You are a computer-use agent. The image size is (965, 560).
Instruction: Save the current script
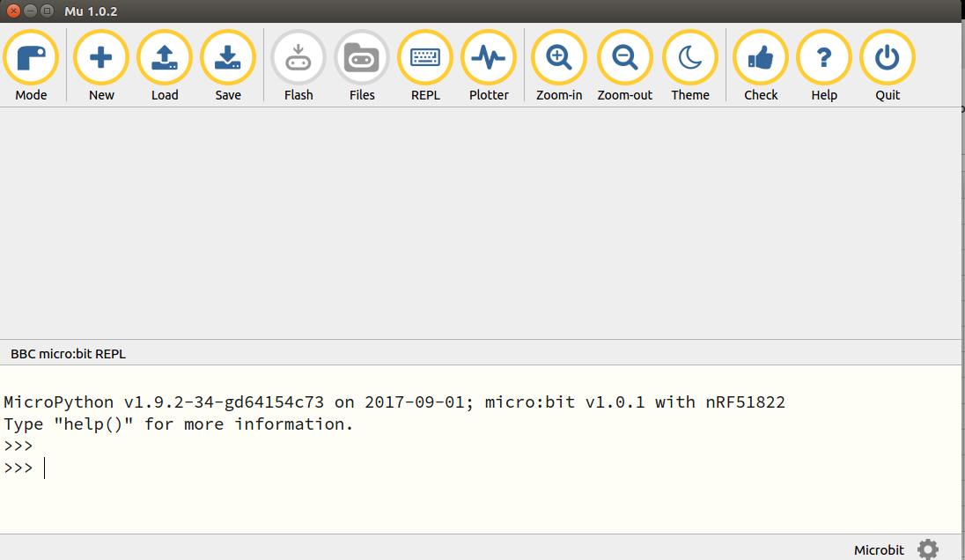228,66
